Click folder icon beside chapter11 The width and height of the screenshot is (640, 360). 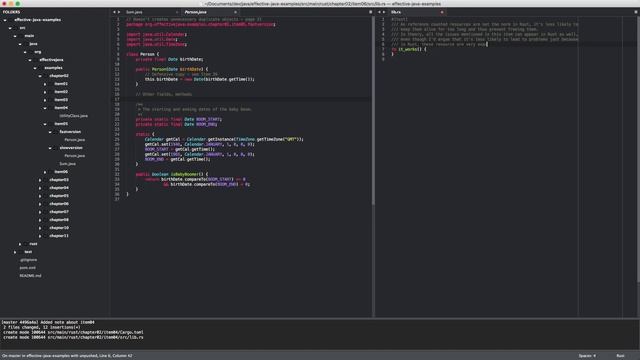(x=46, y=236)
